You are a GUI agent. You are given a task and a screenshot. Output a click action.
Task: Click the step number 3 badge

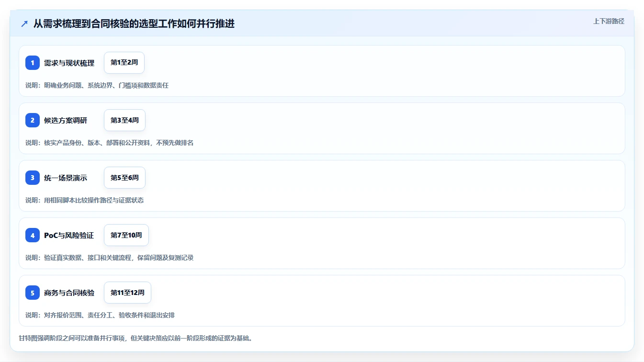pyautogui.click(x=33, y=178)
